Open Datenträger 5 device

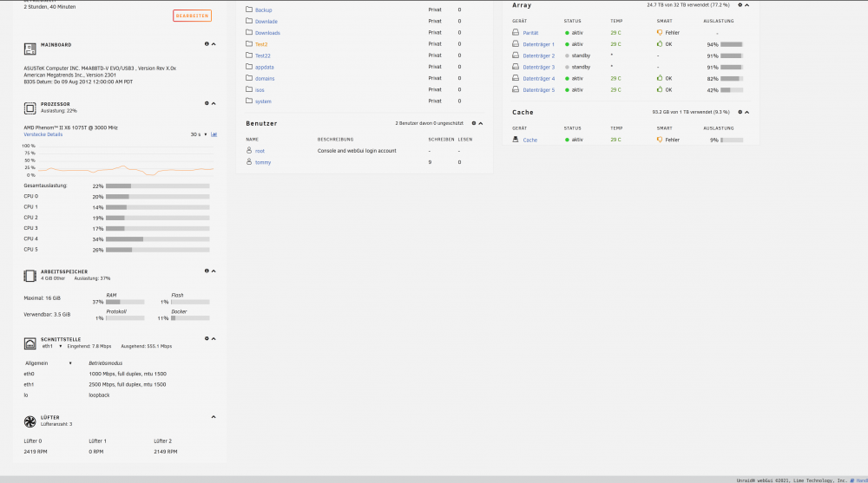pos(539,90)
